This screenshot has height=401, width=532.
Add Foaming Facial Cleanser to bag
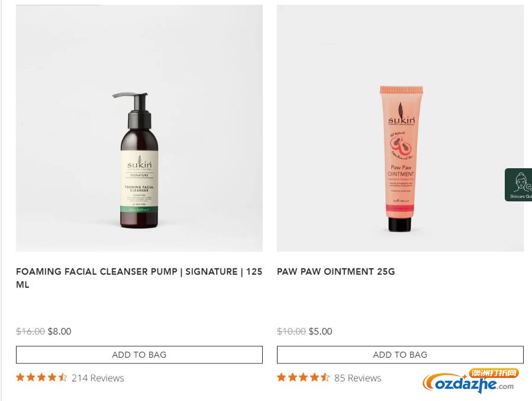coord(139,355)
